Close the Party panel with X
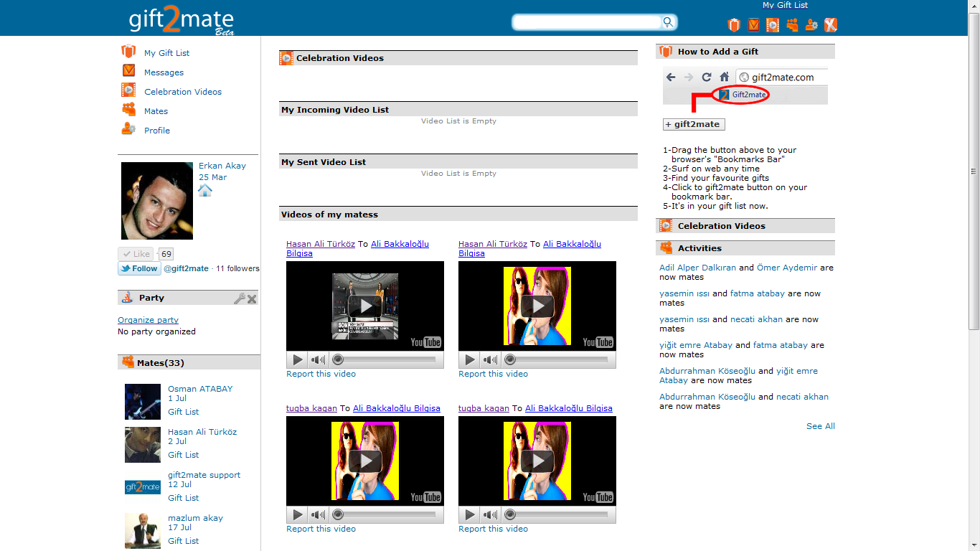This screenshot has width=980, height=551. click(252, 298)
